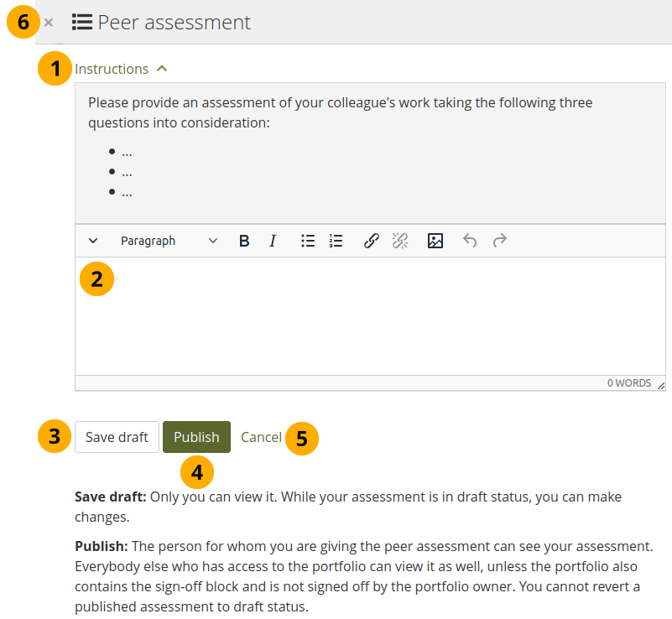Insert a numbered list
Image resolution: width=672 pixels, height=619 pixels.
click(336, 241)
